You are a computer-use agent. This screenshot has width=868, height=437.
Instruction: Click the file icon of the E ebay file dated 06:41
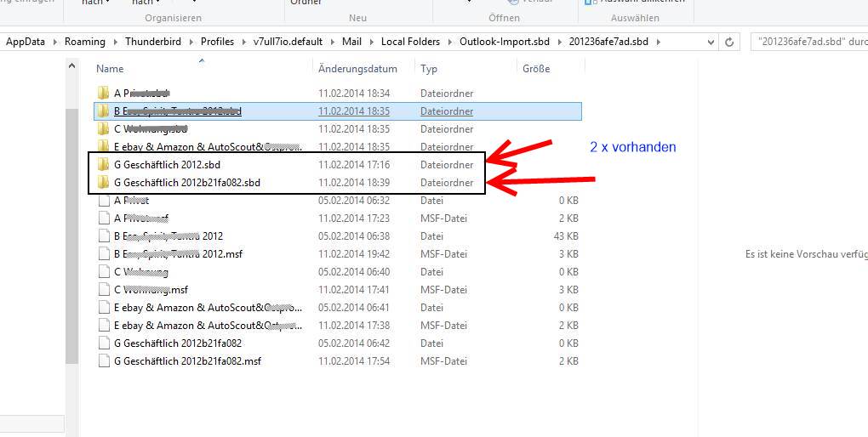(104, 307)
